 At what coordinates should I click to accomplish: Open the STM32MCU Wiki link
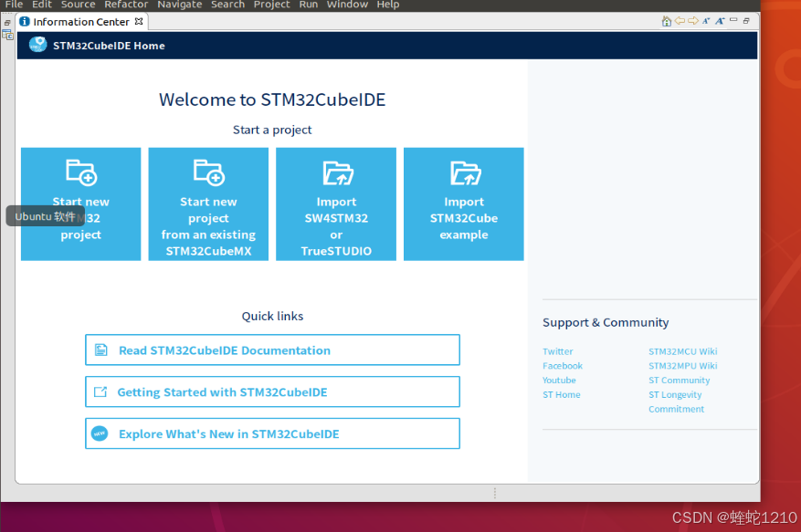[683, 351]
